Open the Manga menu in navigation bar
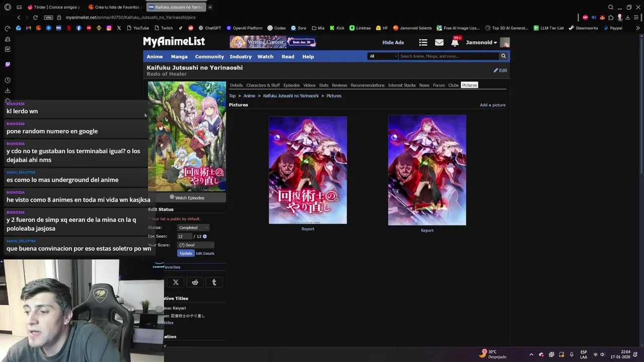Viewport: 644px width, 362px height. [x=179, y=57]
